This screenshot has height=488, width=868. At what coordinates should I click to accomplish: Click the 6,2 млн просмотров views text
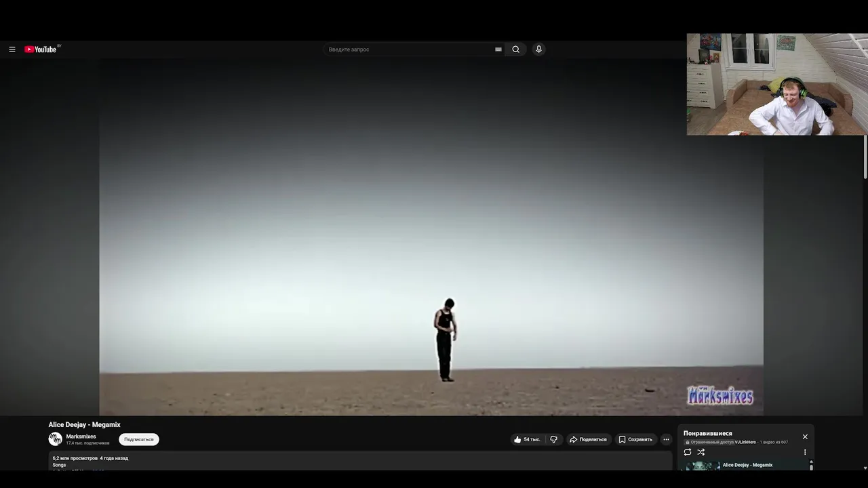pos(75,458)
